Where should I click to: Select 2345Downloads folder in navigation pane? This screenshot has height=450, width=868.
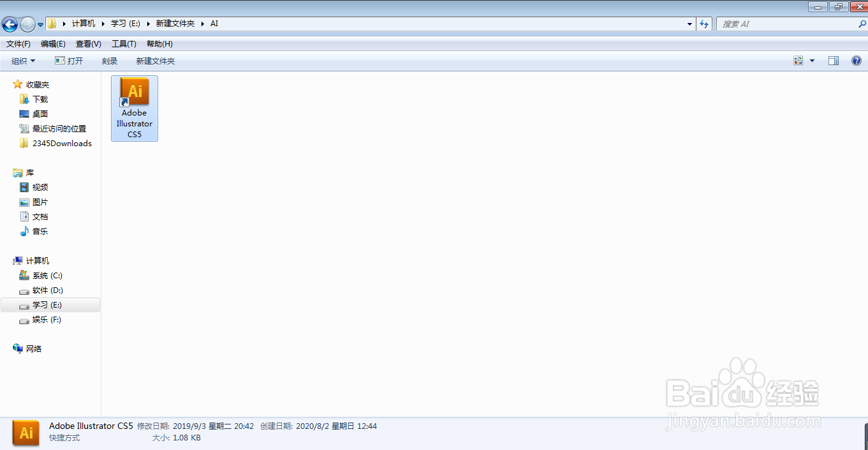point(62,144)
